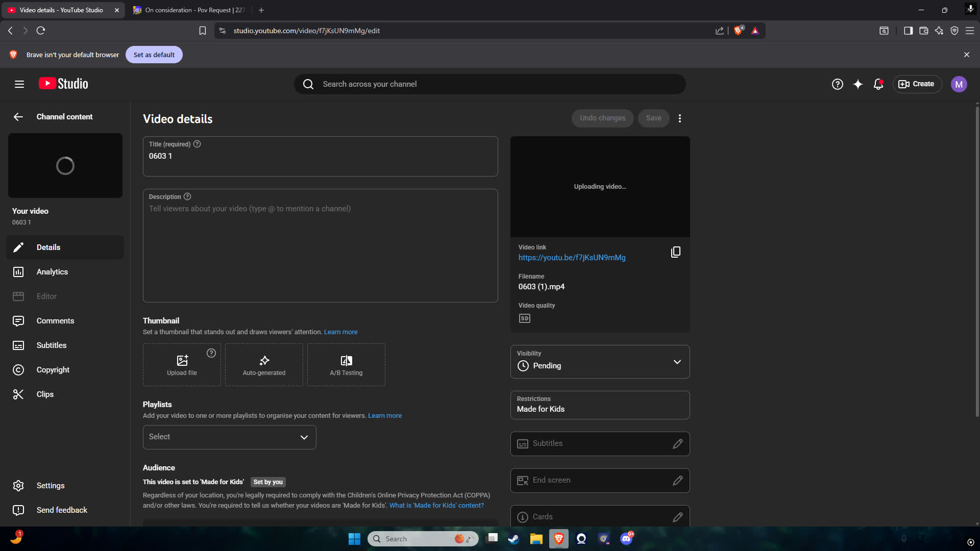980x551 pixels.
Task: Choose A/B Testing thumbnail option
Action: (x=346, y=365)
